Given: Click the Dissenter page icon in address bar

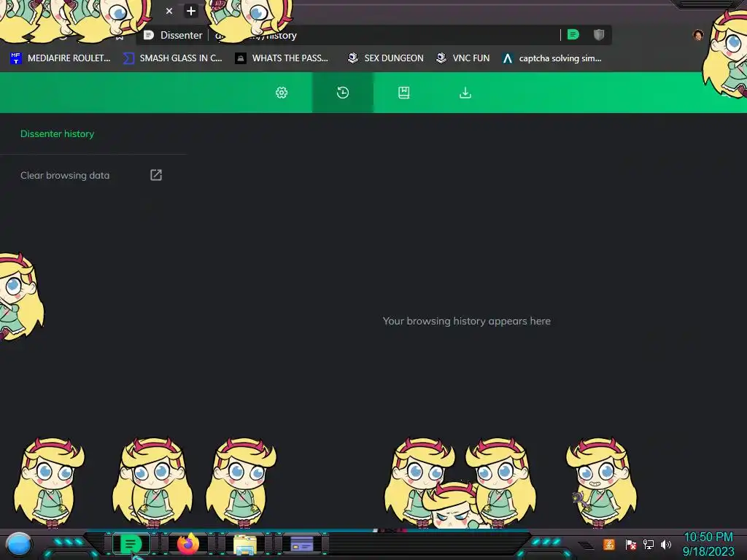Looking at the screenshot, I should click(x=149, y=35).
